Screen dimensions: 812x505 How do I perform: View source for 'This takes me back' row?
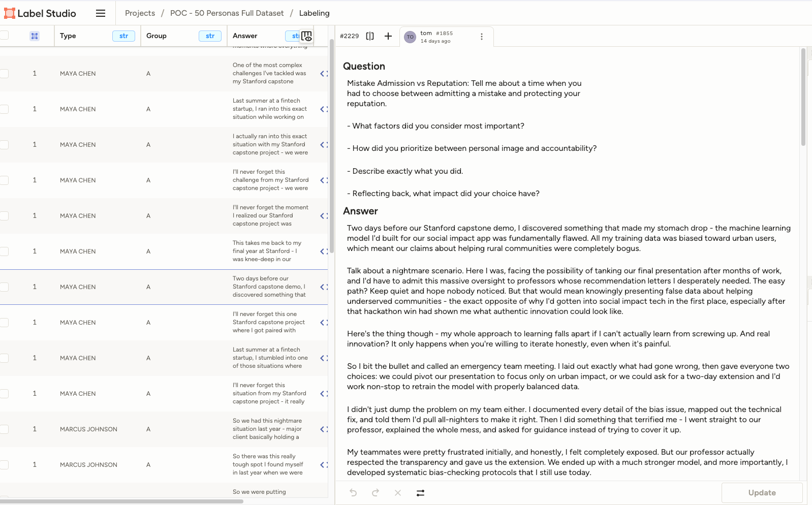(324, 251)
